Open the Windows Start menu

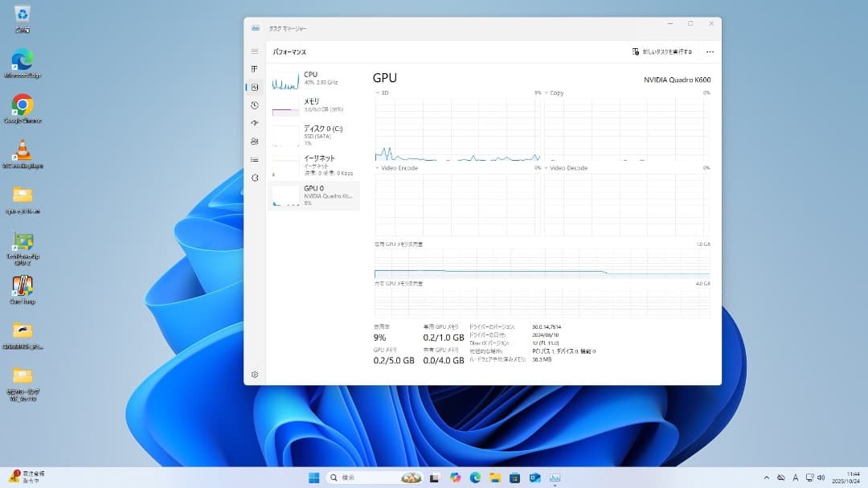[314, 478]
